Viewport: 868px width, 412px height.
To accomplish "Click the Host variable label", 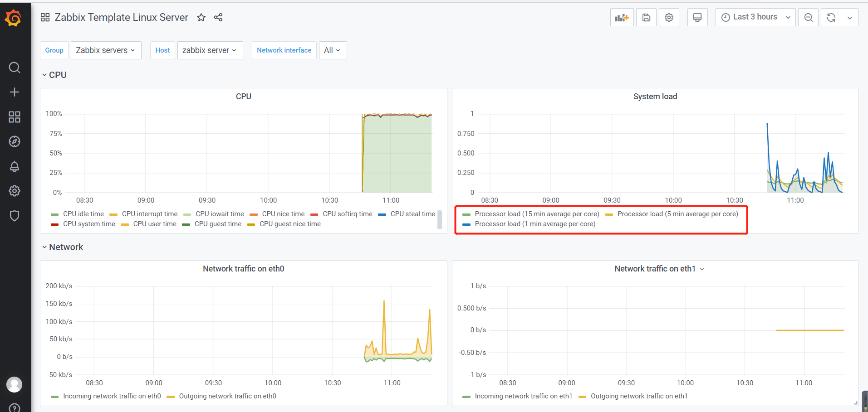I will 162,50.
